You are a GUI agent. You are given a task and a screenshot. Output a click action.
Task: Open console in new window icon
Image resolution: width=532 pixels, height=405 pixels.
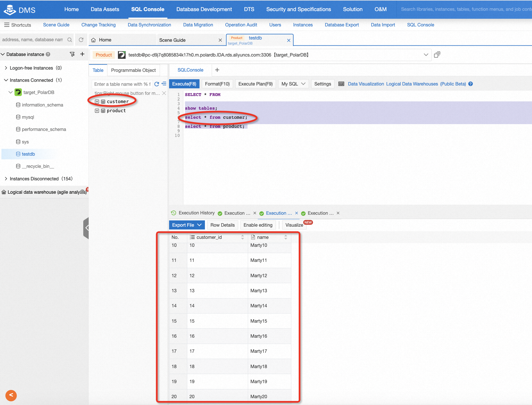pos(437,55)
